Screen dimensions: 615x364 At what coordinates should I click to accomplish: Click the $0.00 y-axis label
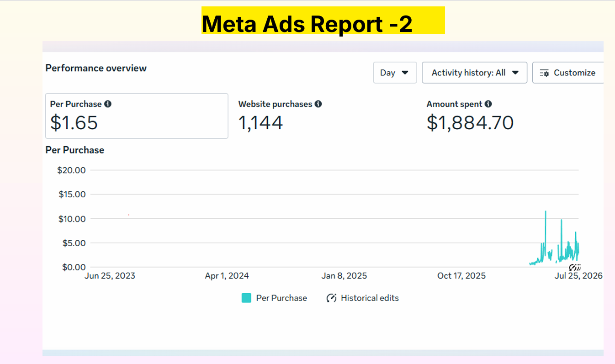74,267
